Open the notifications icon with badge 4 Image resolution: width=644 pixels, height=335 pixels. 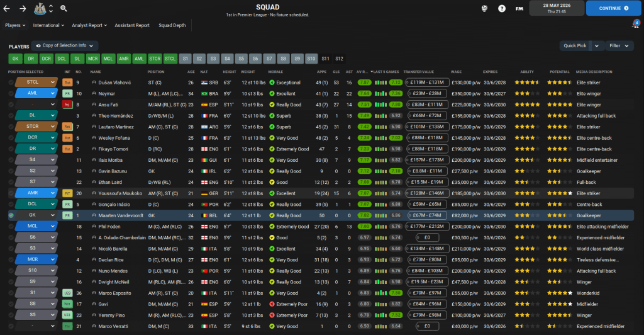pos(635,25)
